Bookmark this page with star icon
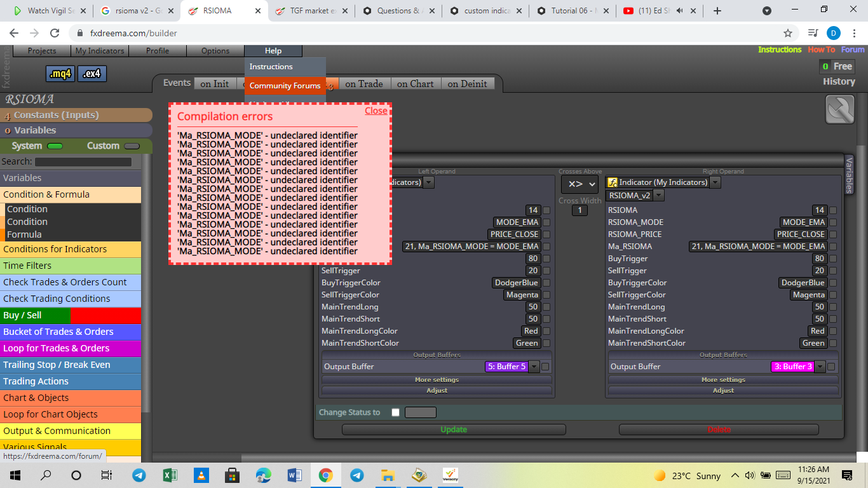This screenshot has width=868, height=488. (x=788, y=33)
